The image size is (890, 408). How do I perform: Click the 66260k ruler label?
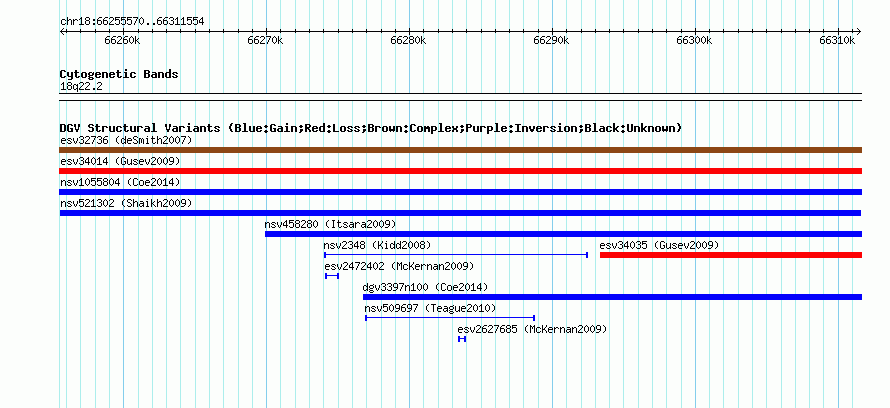122,41
